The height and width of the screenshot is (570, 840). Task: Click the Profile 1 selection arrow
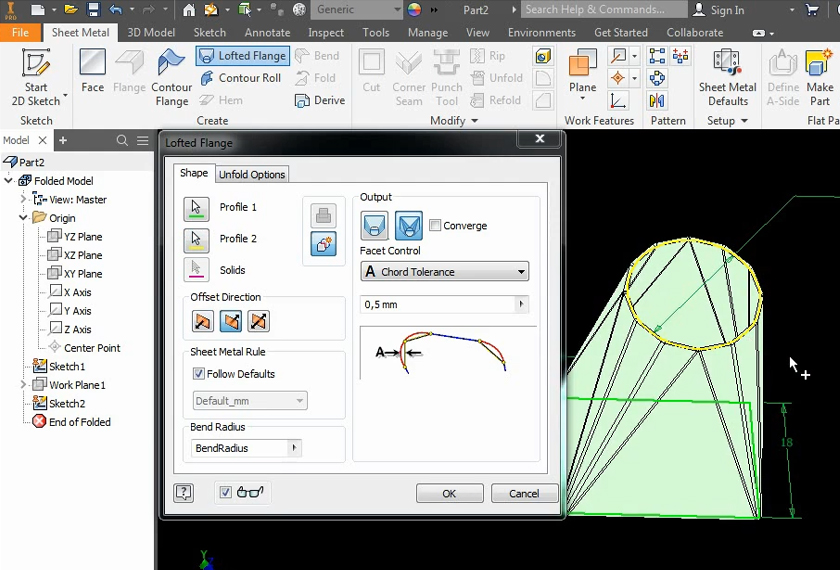[x=197, y=208]
